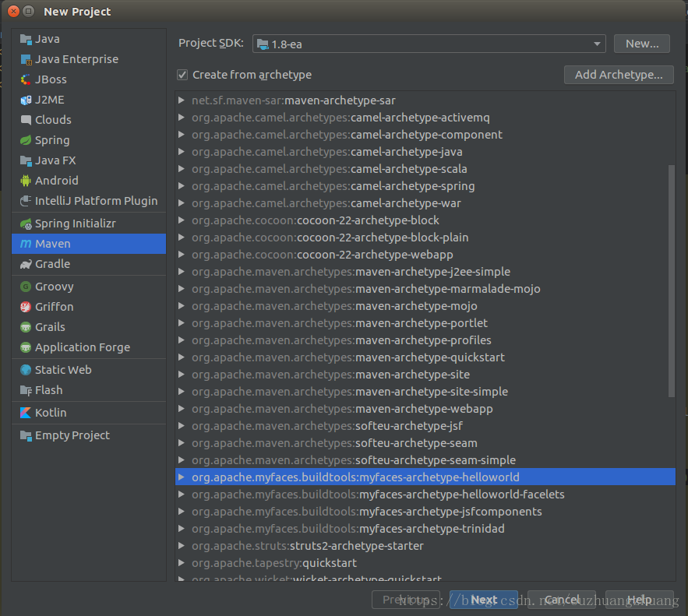Close the New Project dialog
688x616 pixels.
coord(13,12)
